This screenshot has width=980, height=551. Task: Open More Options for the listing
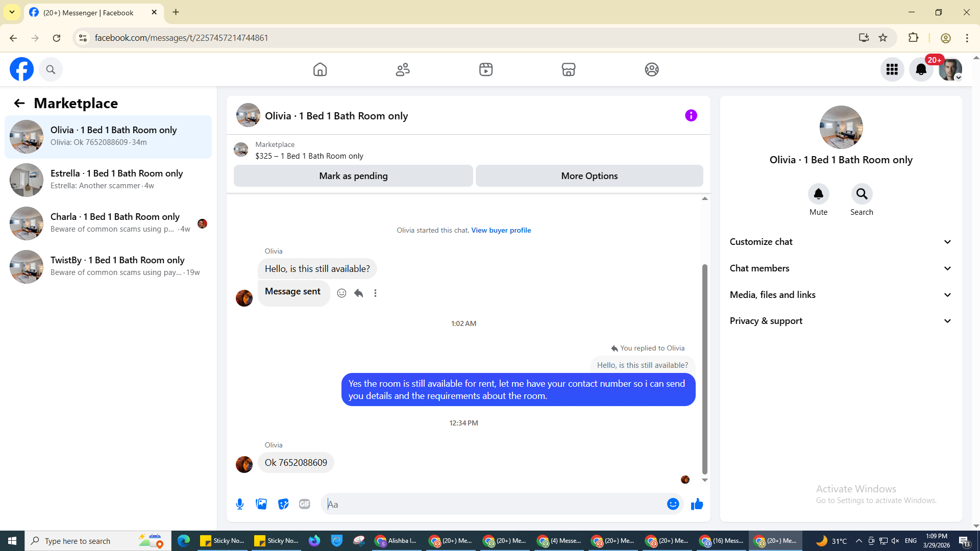pyautogui.click(x=590, y=176)
